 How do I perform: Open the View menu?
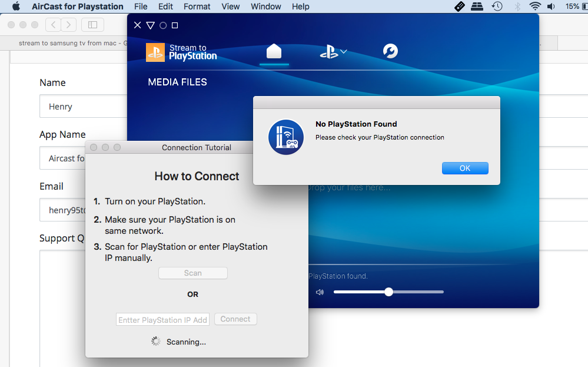click(x=230, y=6)
